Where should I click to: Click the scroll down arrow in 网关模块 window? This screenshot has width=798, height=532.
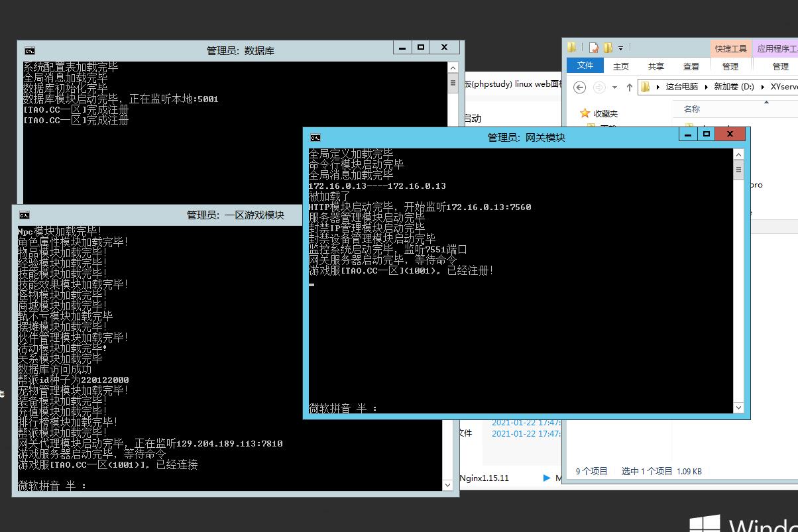738,407
